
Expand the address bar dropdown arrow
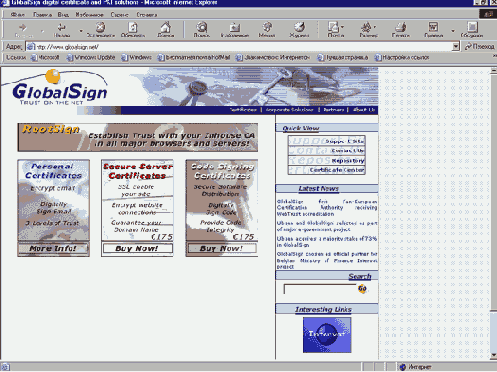click(x=456, y=47)
